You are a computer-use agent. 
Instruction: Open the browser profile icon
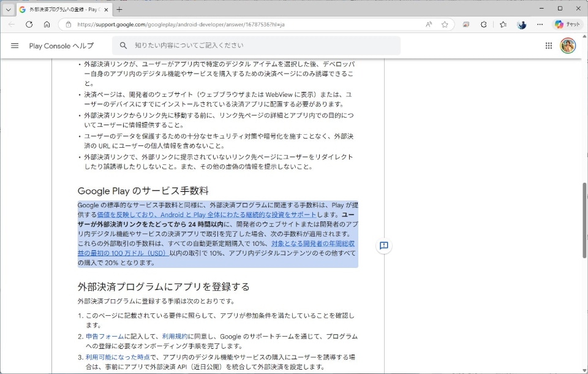521,25
